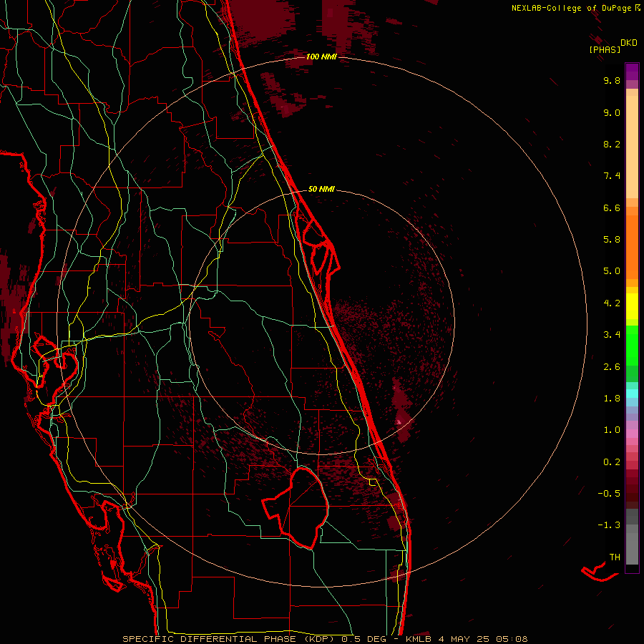The width and height of the screenshot is (644, 644).
Task: Click the 1.0 scale value
Action: coord(612,430)
